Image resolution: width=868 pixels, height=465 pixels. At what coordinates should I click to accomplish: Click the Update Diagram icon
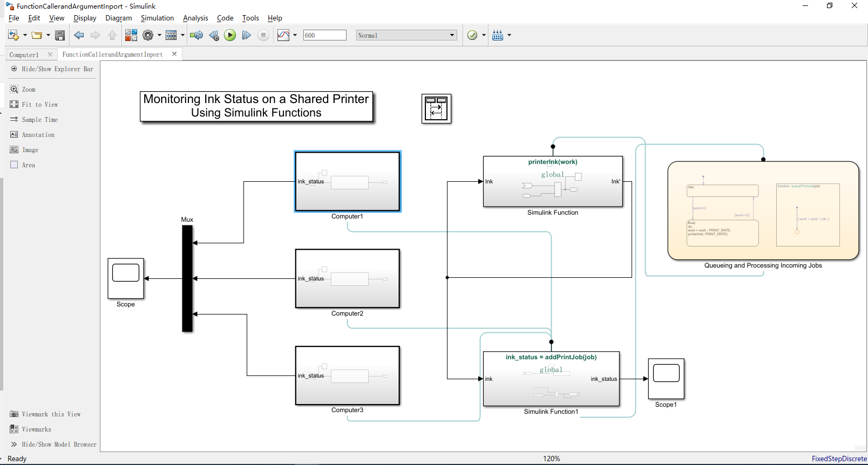pyautogui.click(x=196, y=36)
